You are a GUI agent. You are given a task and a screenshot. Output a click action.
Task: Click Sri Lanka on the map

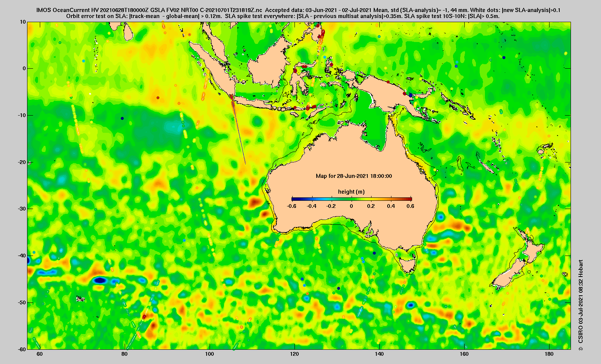(x=128, y=32)
